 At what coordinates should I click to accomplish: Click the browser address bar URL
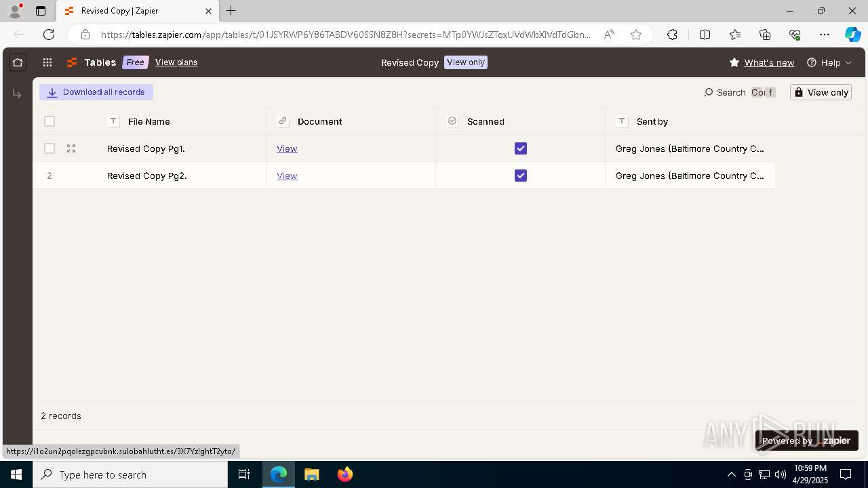(x=346, y=35)
